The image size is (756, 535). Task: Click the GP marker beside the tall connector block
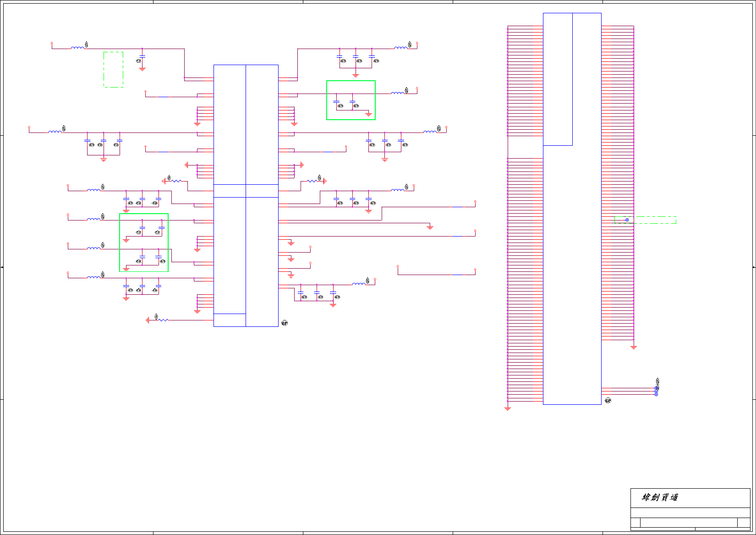coord(608,401)
